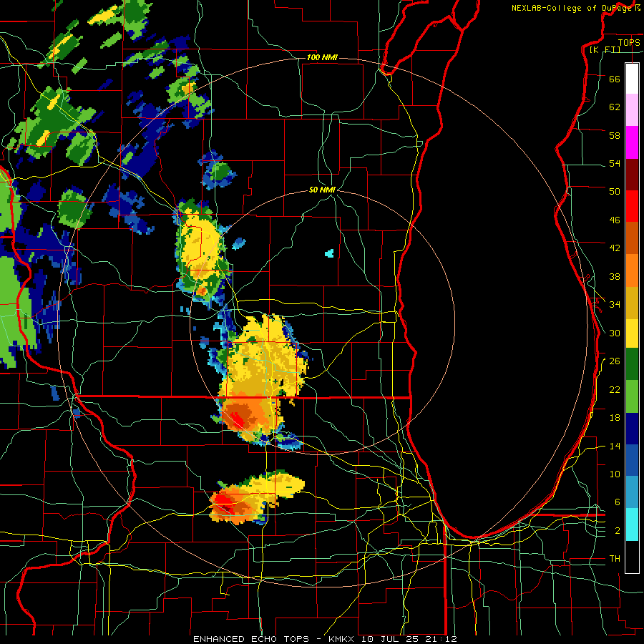Click the 'ENHANCED ECHO TOPS' product title
This screenshot has height=644, width=644.
pos(251,639)
